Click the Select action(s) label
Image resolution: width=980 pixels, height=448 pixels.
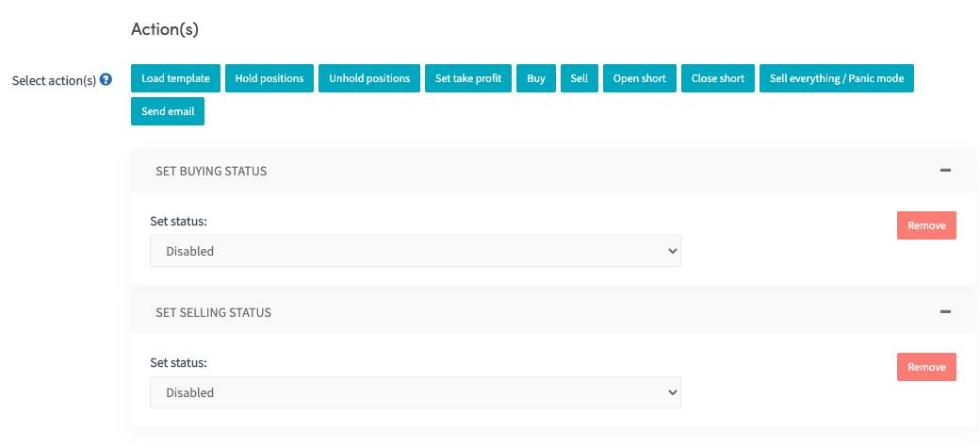(55, 80)
